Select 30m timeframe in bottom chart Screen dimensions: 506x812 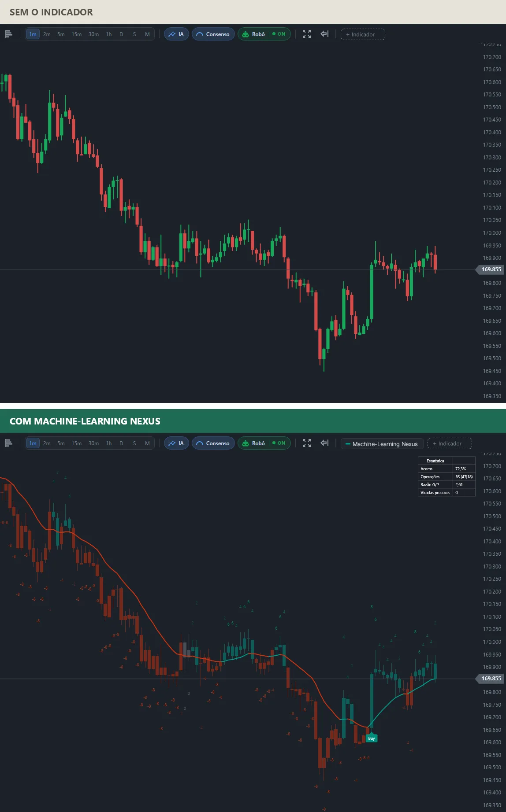point(93,443)
